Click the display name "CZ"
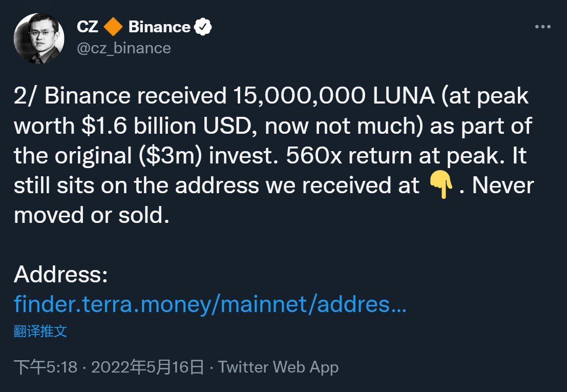Image resolution: width=567 pixels, height=392 pixels. tap(88, 27)
